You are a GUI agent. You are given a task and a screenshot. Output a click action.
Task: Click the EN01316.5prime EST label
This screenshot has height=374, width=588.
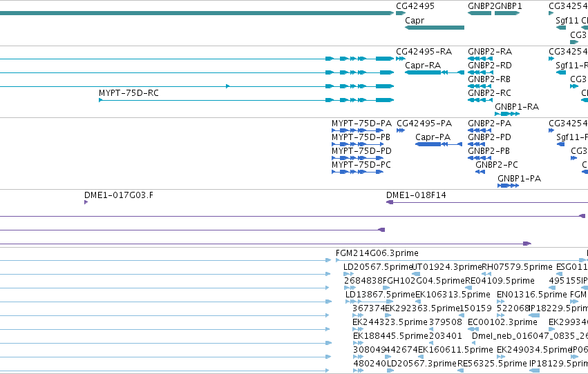coord(532,295)
